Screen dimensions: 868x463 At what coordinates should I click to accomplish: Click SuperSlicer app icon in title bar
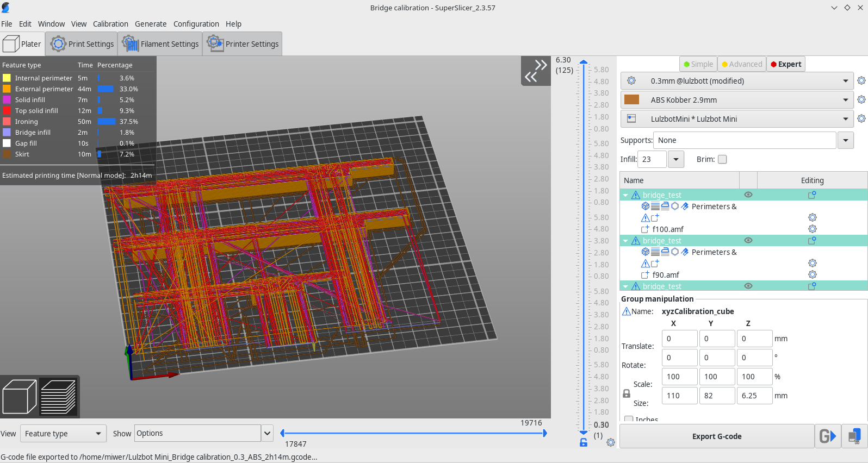pos(5,8)
